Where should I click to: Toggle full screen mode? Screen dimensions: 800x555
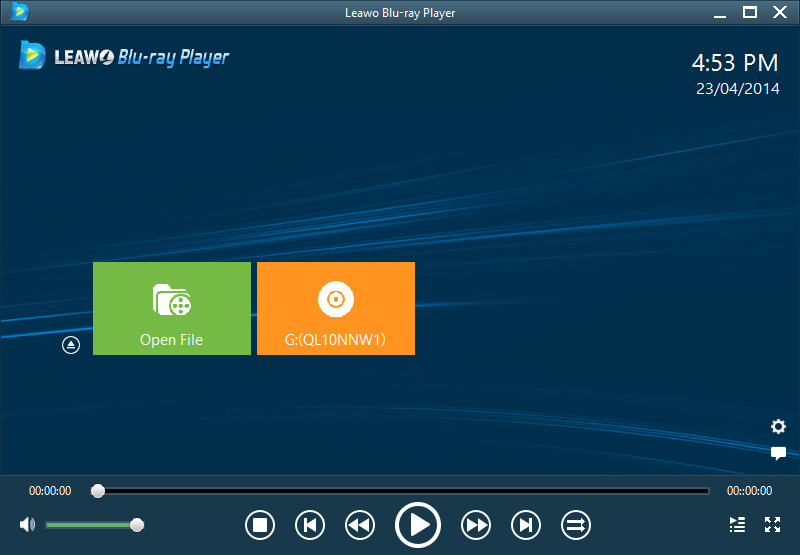click(772, 524)
